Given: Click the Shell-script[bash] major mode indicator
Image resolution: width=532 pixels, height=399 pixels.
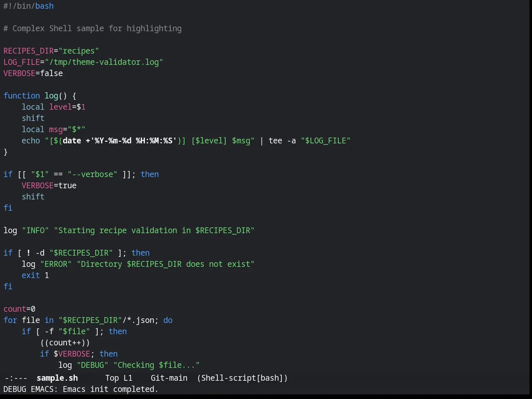Looking at the screenshot, I should coord(242,378).
